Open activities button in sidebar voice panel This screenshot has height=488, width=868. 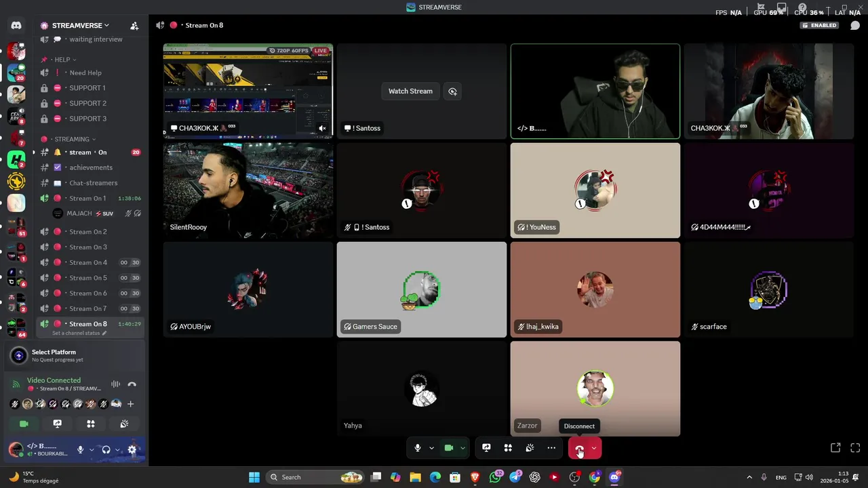click(x=91, y=424)
